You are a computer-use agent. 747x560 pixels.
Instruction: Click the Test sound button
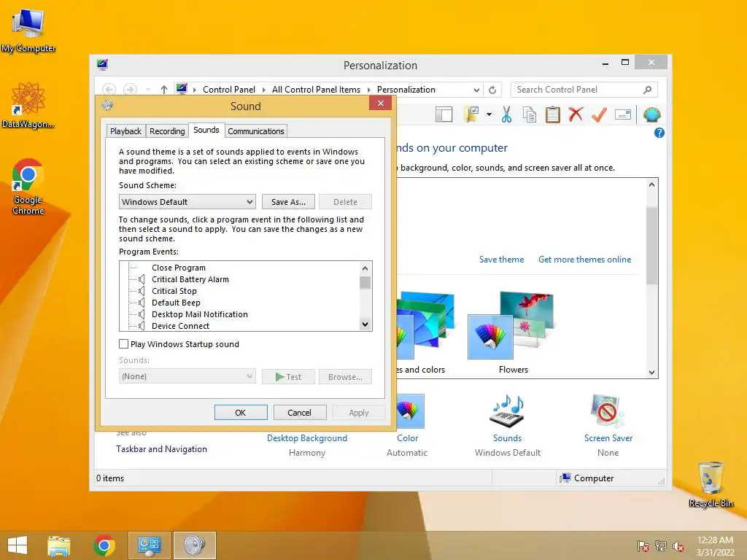point(288,377)
